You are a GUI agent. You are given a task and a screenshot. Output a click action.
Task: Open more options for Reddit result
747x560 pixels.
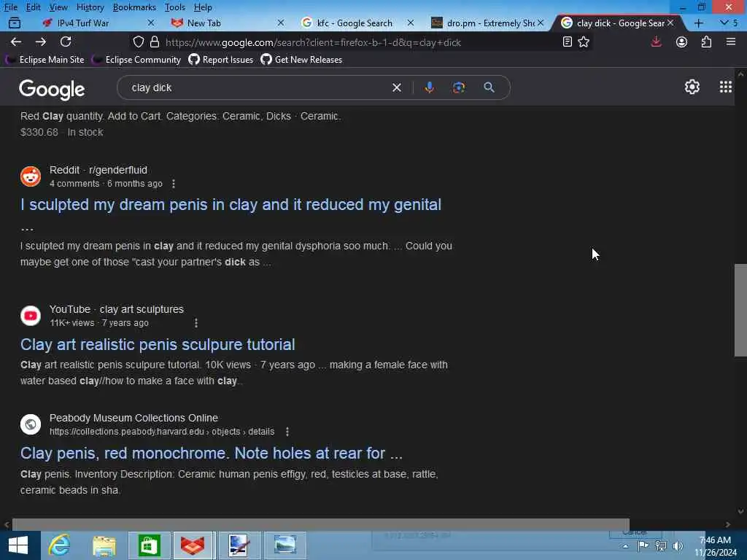174,184
